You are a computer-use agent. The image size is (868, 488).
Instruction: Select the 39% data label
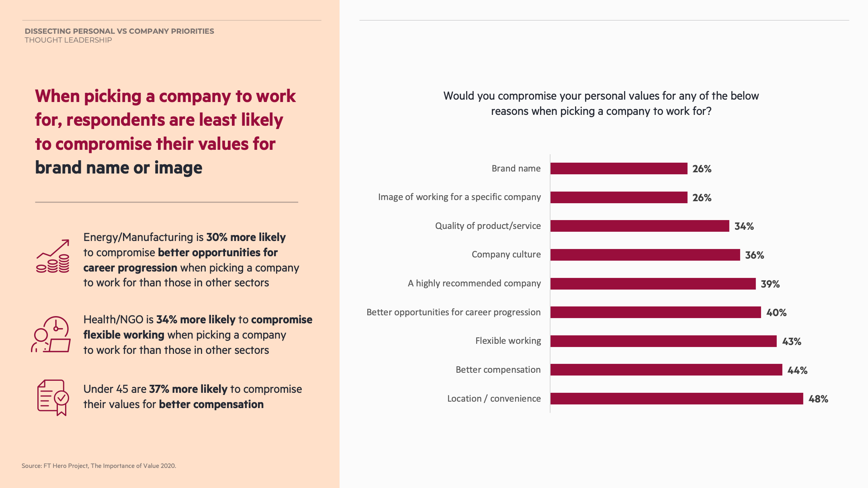pyautogui.click(x=770, y=284)
